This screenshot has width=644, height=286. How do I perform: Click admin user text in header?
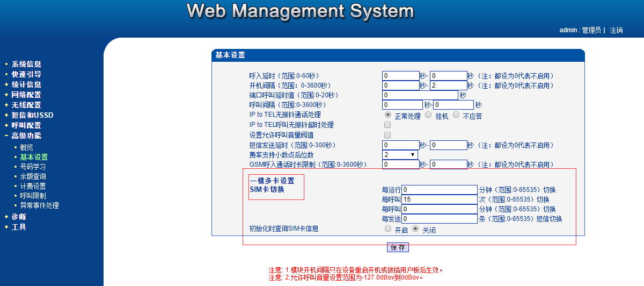click(568, 30)
